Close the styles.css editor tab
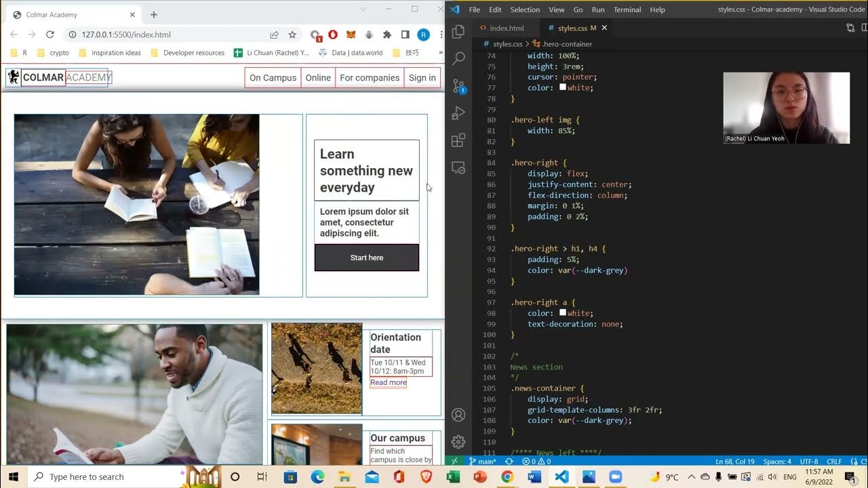 (604, 28)
